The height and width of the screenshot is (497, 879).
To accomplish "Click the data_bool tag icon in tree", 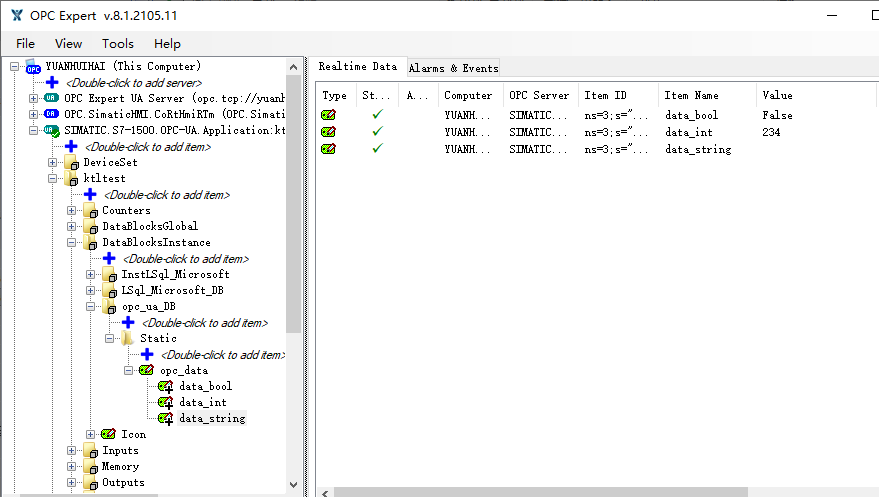I will point(165,387).
